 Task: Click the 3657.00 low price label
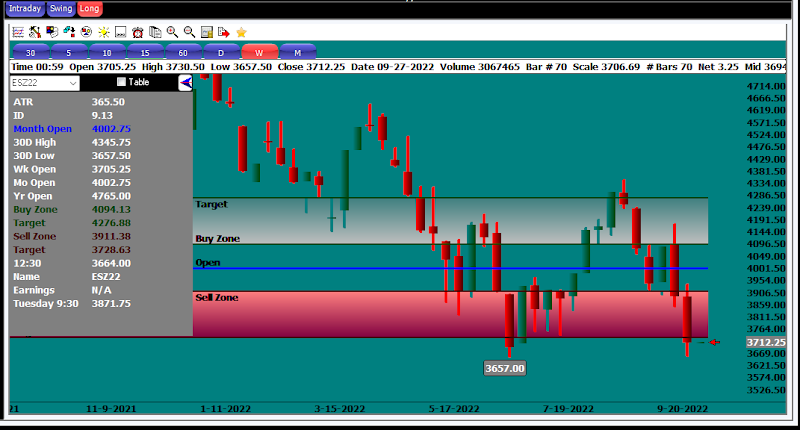pos(504,368)
